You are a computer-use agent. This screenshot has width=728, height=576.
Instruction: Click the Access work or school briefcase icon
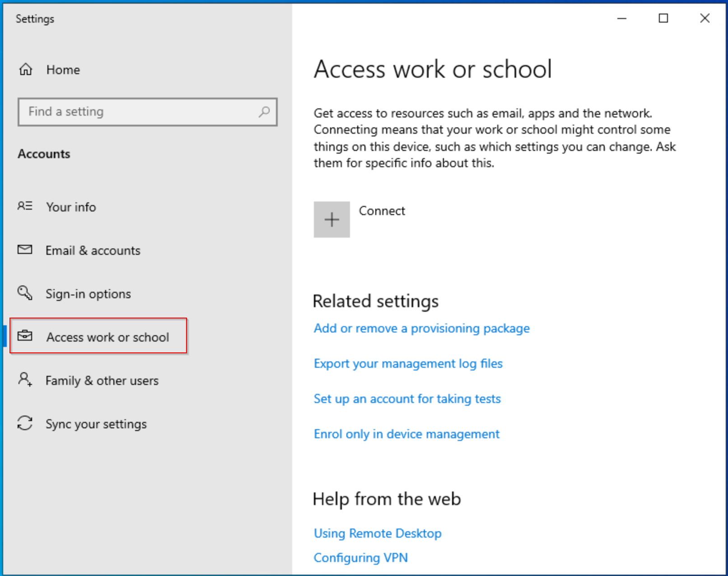click(x=25, y=337)
